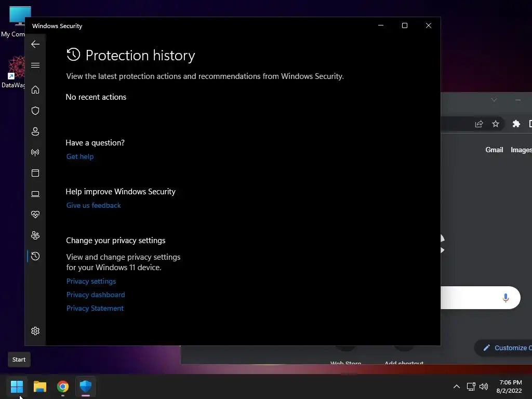Click the Google search box in Chrome
532x399 pixels.
[x=481, y=298]
